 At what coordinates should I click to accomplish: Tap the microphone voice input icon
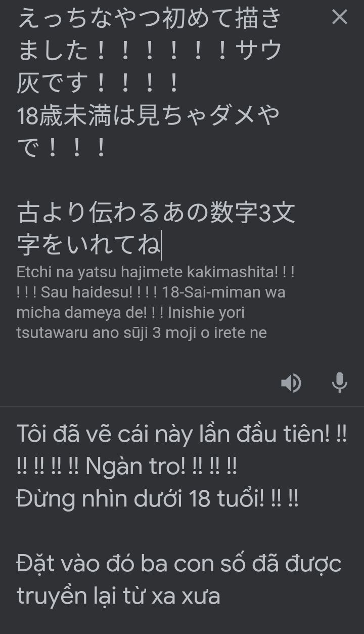pyautogui.click(x=340, y=383)
